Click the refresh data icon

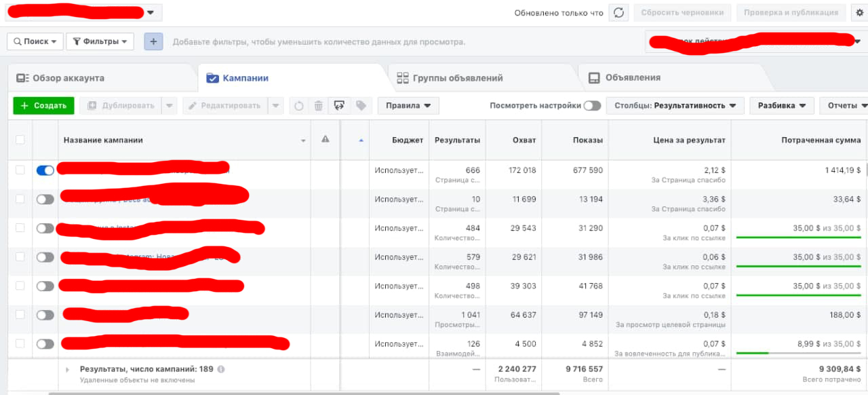618,12
